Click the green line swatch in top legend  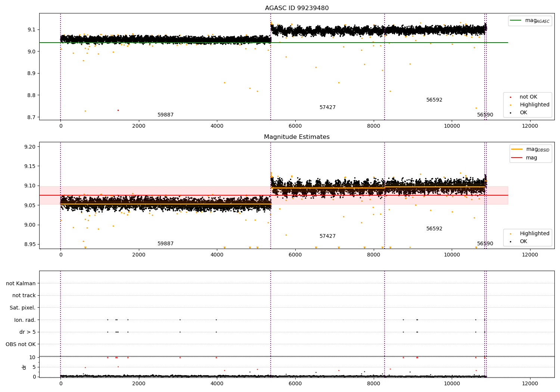[x=516, y=21]
